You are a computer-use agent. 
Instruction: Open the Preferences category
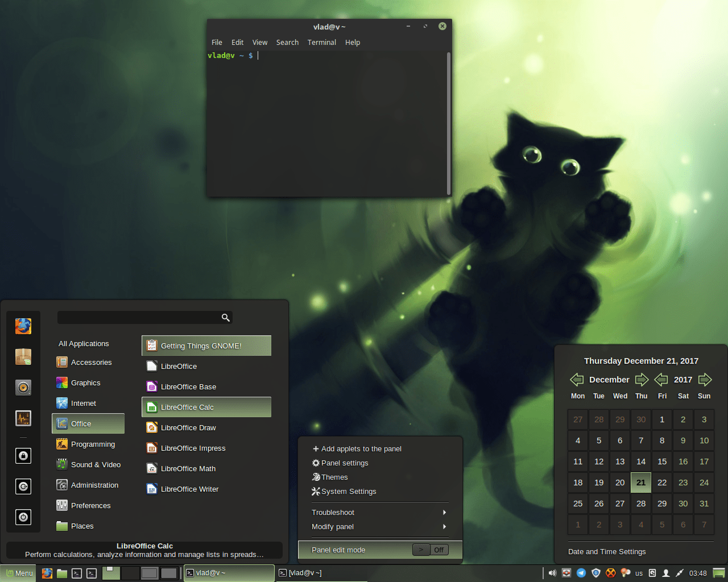(88, 506)
